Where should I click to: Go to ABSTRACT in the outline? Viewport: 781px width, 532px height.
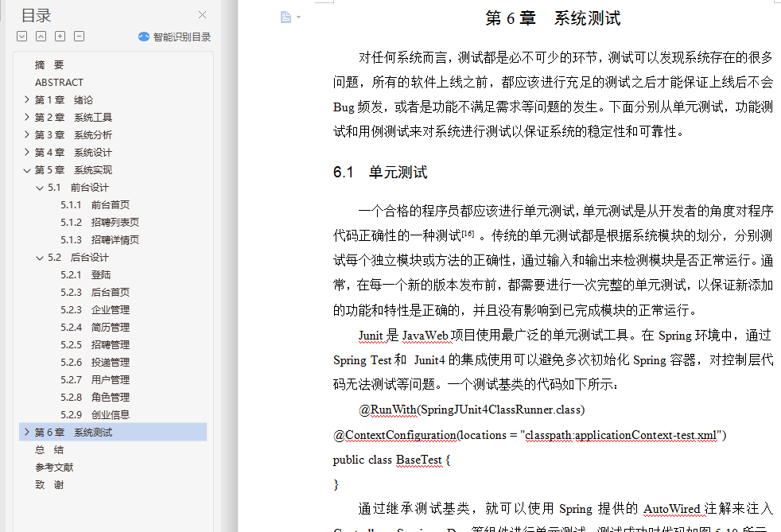click(59, 82)
